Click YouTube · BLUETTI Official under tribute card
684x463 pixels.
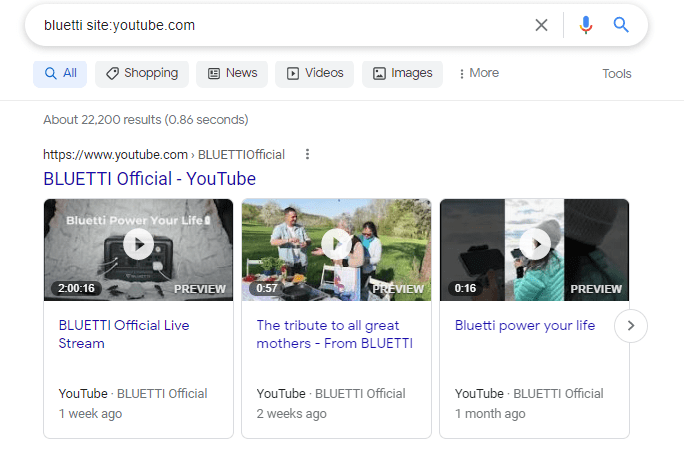click(331, 394)
